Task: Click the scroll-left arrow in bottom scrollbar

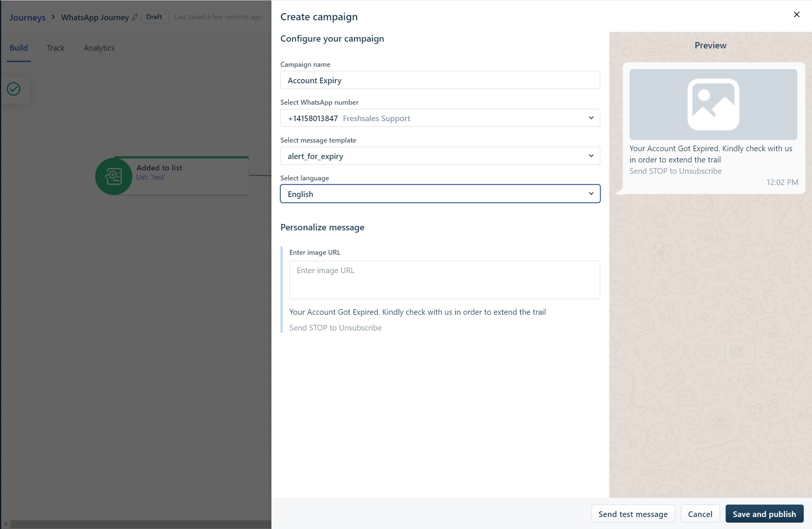Action: [x=5, y=524]
